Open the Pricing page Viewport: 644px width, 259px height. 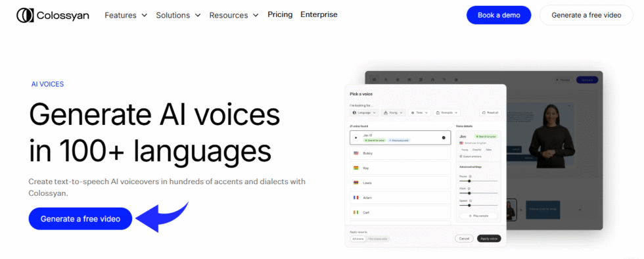[280, 15]
